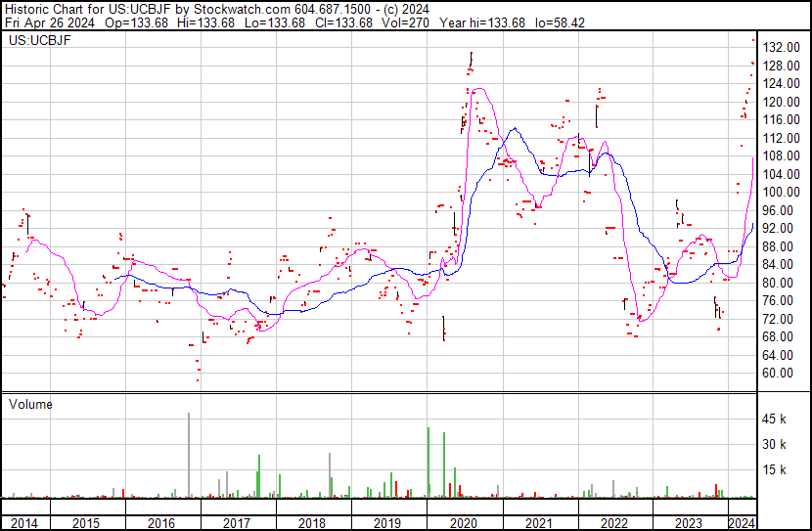Select the 2016 year on the timeline

161,523
